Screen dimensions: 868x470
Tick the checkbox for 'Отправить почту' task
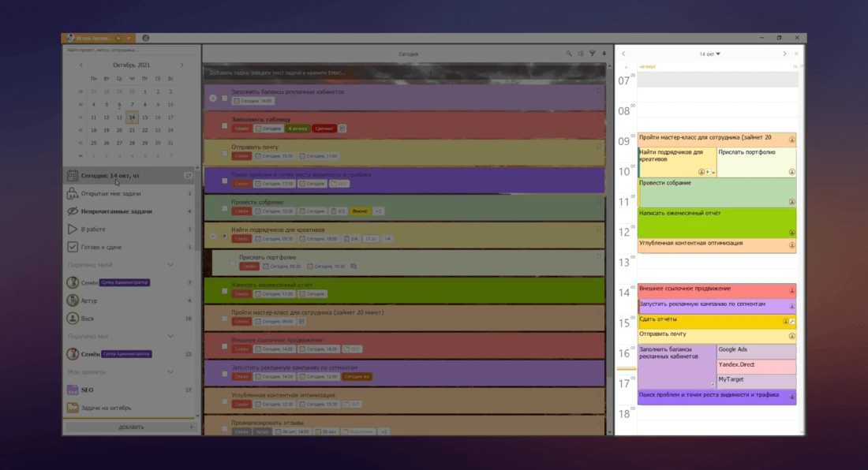tap(225, 153)
